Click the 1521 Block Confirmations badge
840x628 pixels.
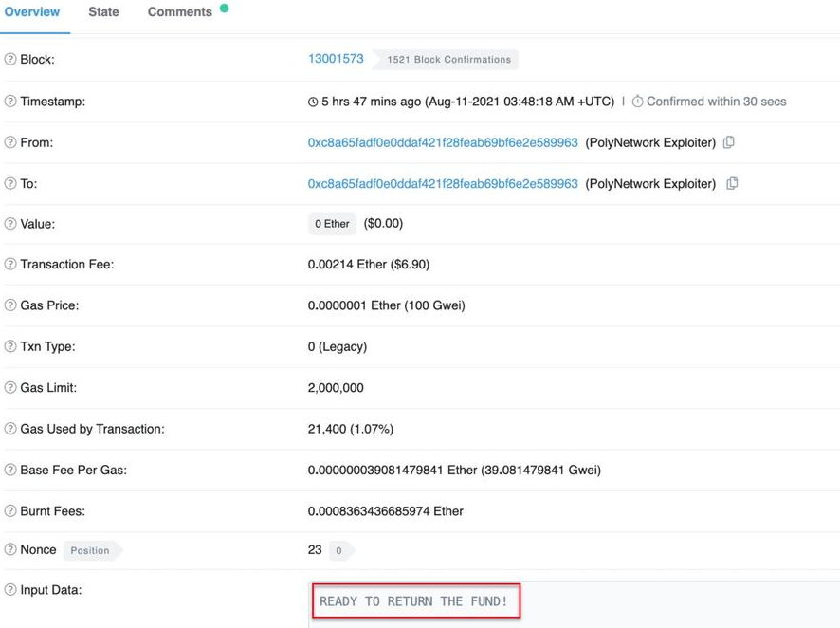446,60
